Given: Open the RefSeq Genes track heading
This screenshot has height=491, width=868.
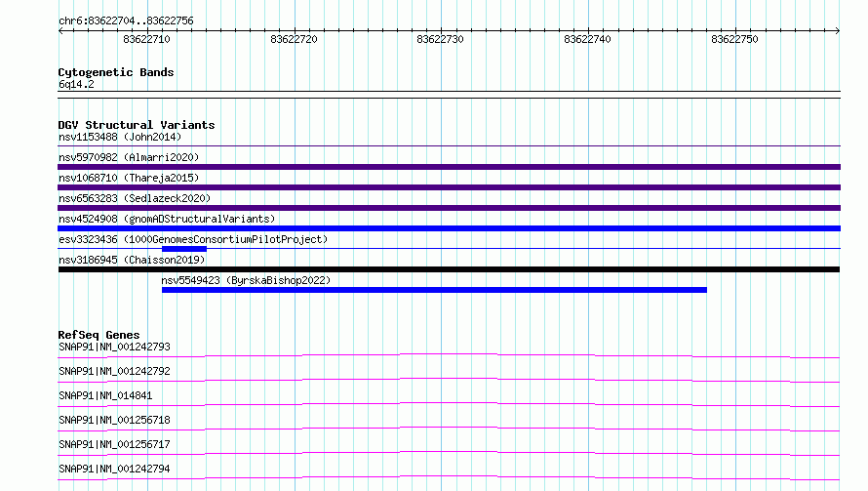Looking at the screenshot, I should pyautogui.click(x=99, y=335).
